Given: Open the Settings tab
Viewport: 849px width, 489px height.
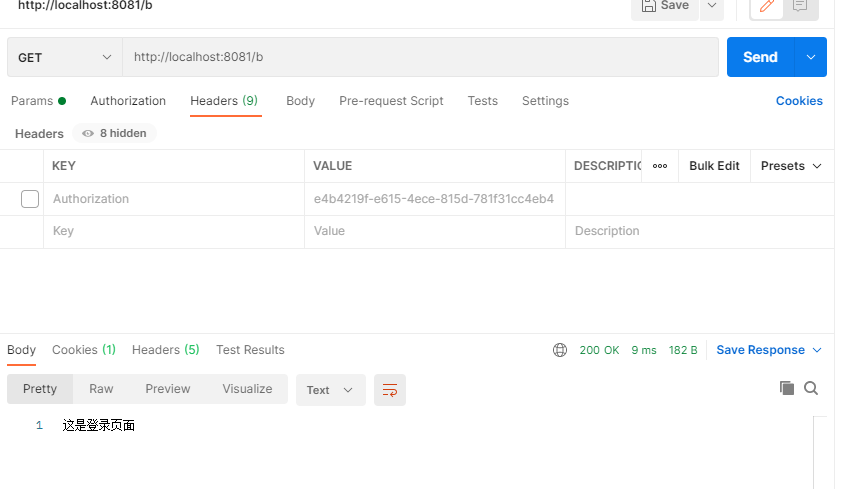Looking at the screenshot, I should pyautogui.click(x=545, y=101).
